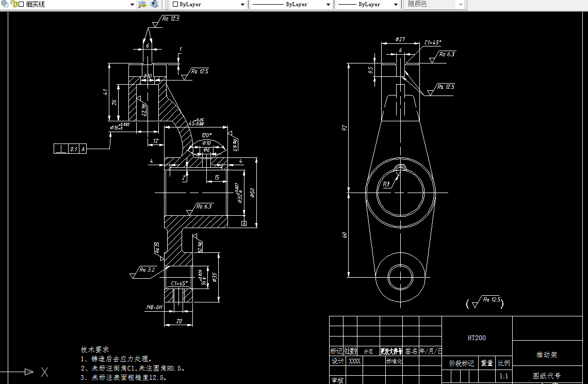
Task: Click the Layer Previous icon
Action: point(154,4)
